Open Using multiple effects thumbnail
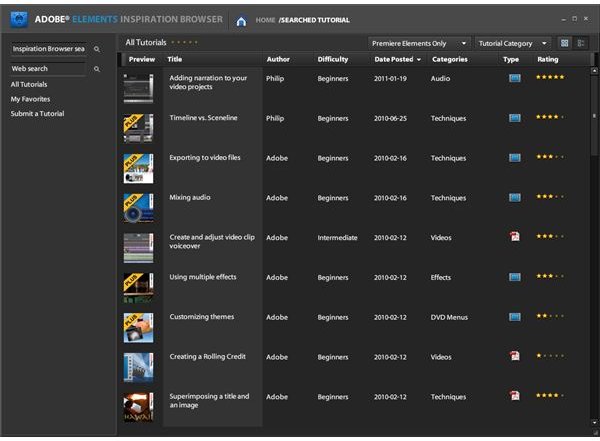This screenshot has height=441, width=600. point(138,288)
